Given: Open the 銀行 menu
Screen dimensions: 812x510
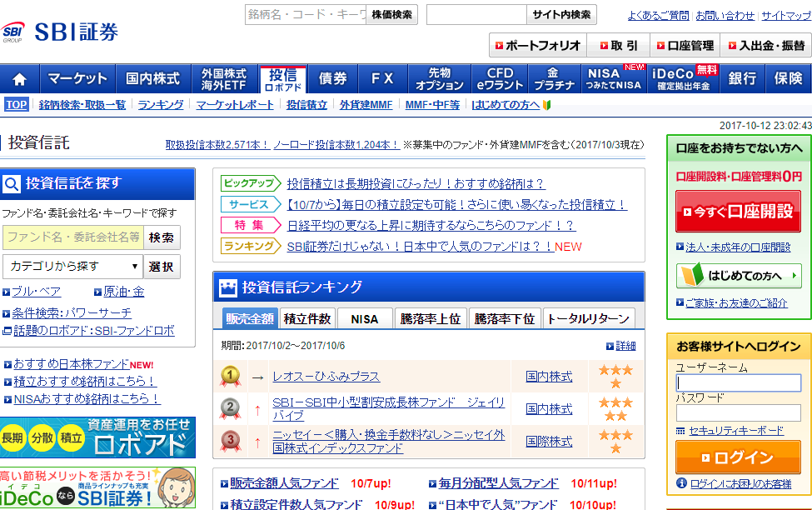Looking at the screenshot, I should click(x=743, y=79).
